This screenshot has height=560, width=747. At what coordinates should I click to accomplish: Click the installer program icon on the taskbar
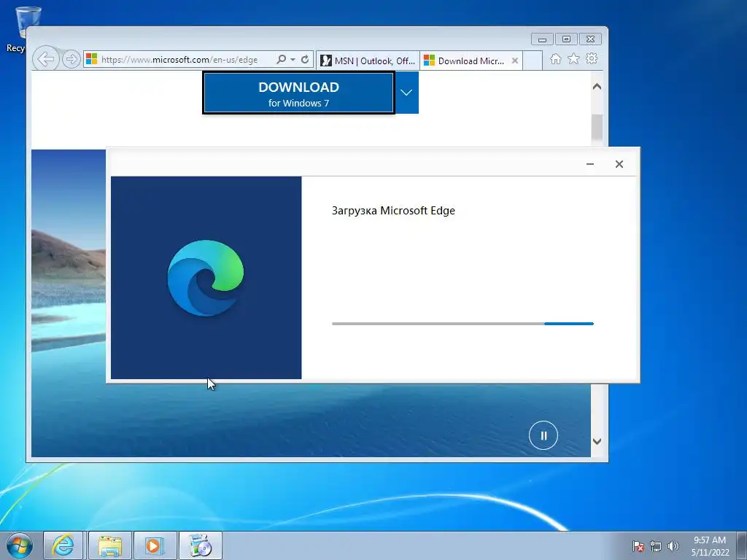(200, 545)
